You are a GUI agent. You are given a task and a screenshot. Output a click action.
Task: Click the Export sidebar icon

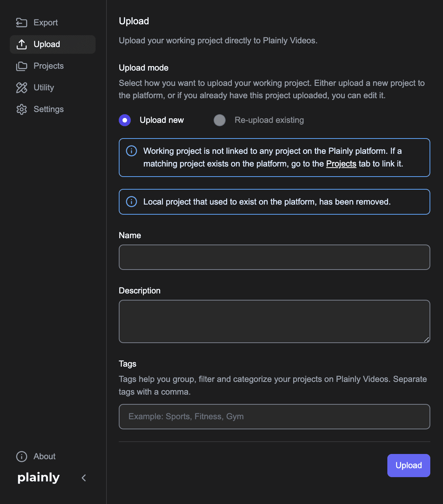pyautogui.click(x=22, y=23)
